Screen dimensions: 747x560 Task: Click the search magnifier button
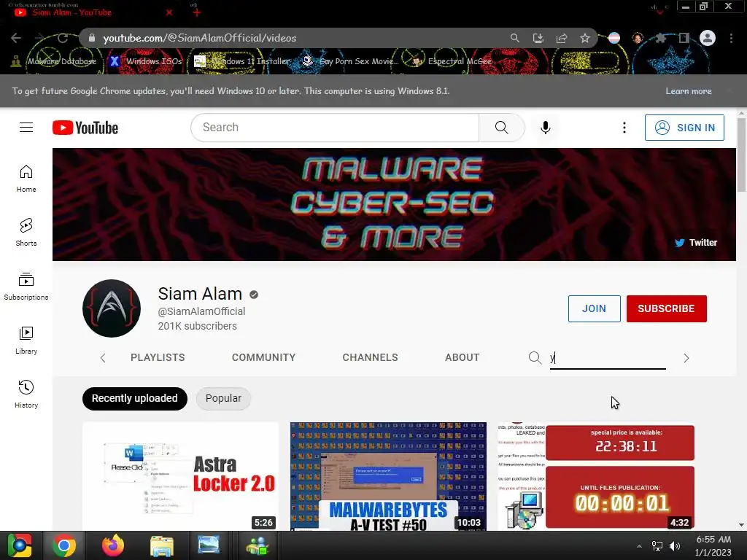(502, 128)
